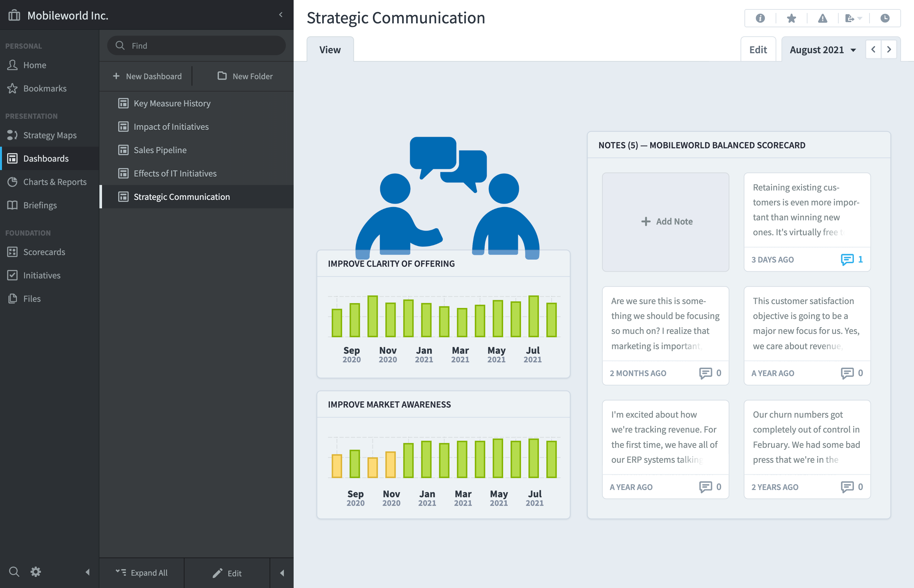Collapse dashboards panel with bottom triangle
The height and width of the screenshot is (588, 914).
(x=282, y=572)
